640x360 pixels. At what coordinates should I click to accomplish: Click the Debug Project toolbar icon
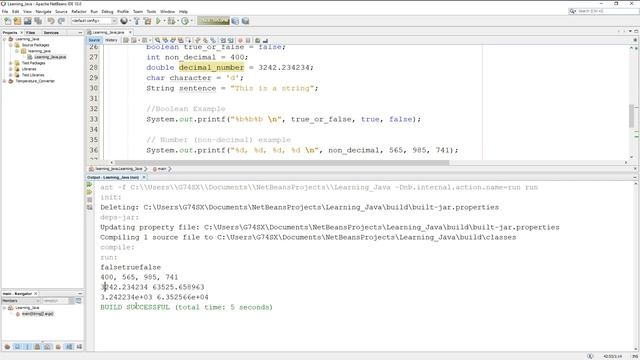point(171,21)
